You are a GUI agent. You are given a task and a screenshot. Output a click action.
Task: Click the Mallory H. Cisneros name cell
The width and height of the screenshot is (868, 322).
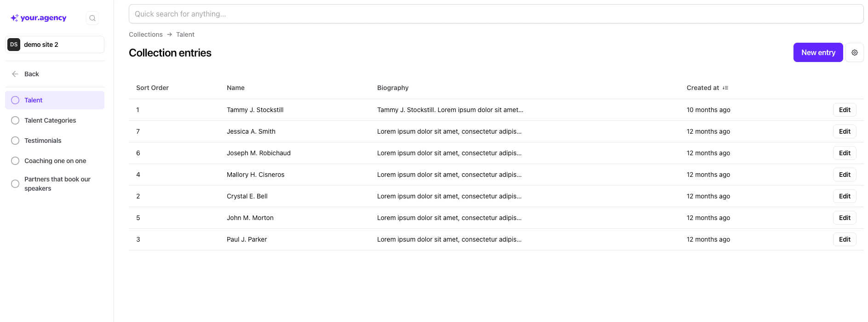coord(255,175)
